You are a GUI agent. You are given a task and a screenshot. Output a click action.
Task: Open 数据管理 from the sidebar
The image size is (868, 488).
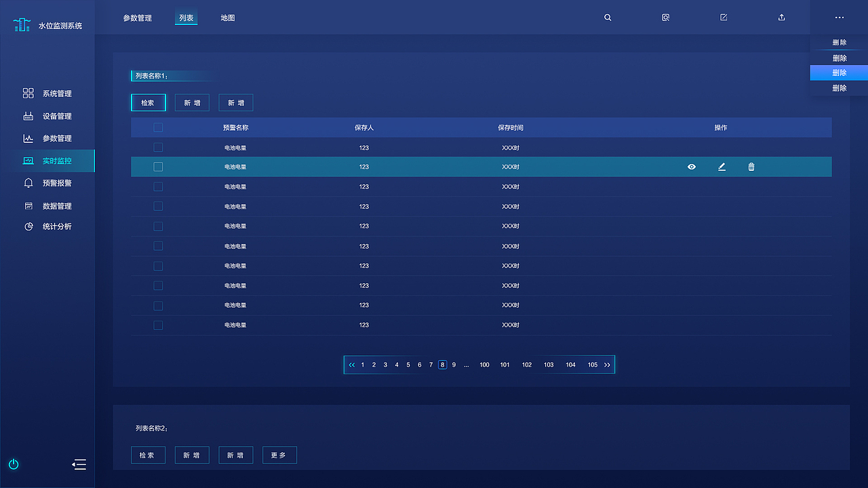47,206
